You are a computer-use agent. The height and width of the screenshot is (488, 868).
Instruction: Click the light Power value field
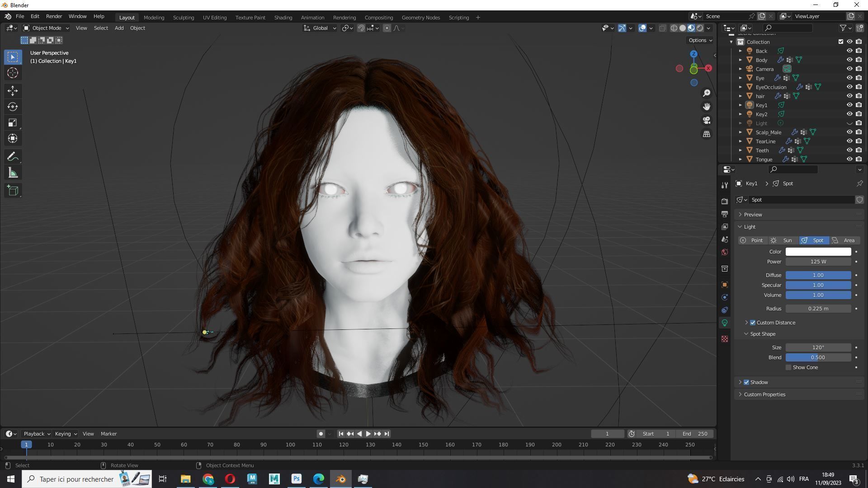tap(818, 262)
